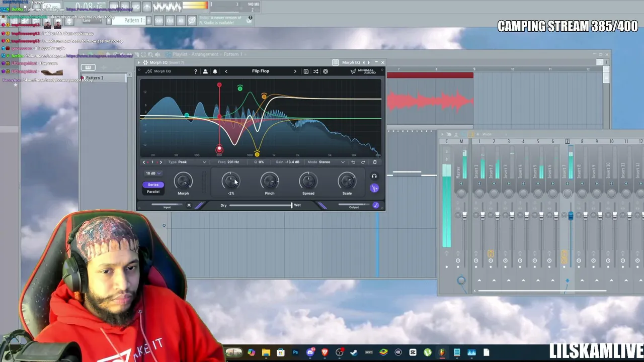Viewport: 644px width, 362px height.
Task: Toggle the purple curve button beside Output
Action: coord(375,205)
